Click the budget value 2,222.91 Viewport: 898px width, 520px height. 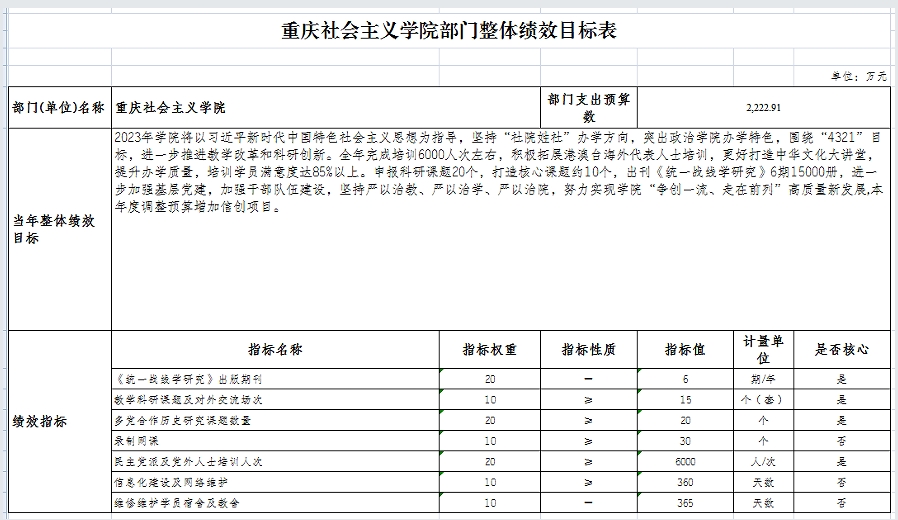point(763,108)
